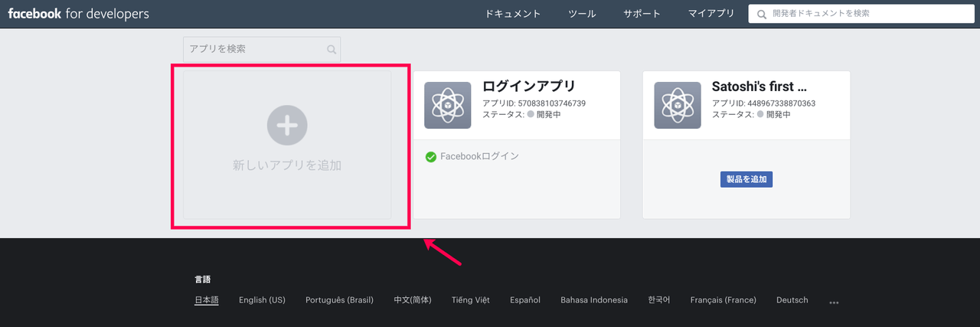Click the 言語 footer heading

click(202, 280)
